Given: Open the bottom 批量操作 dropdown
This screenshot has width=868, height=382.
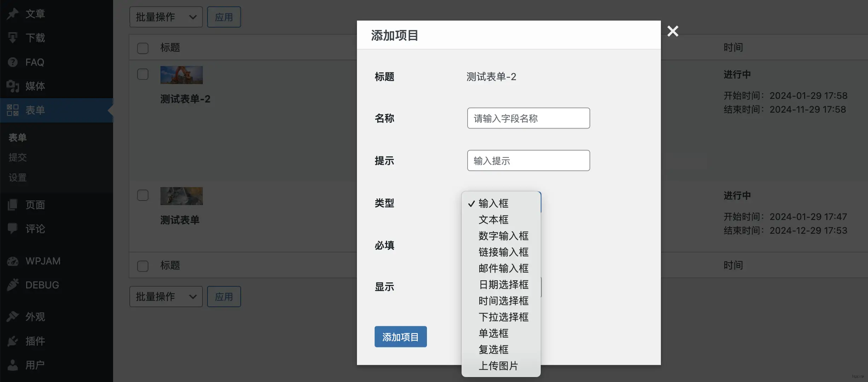Looking at the screenshot, I should pos(165,296).
